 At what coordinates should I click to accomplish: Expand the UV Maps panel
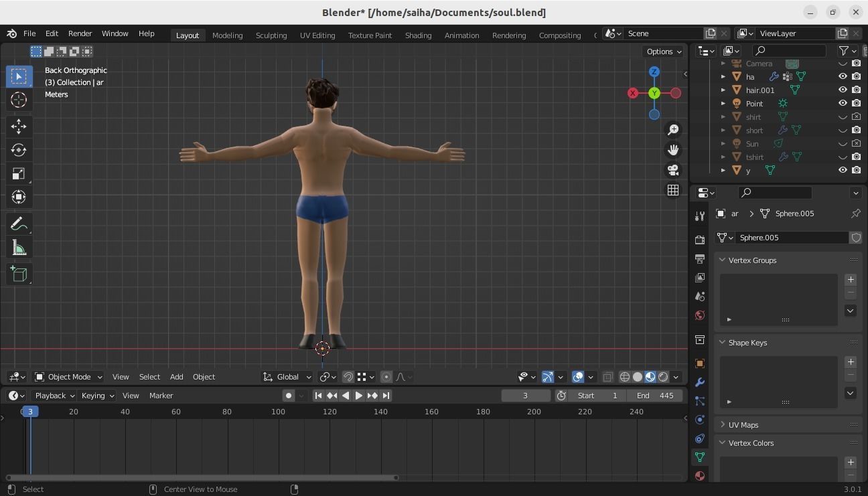click(722, 424)
